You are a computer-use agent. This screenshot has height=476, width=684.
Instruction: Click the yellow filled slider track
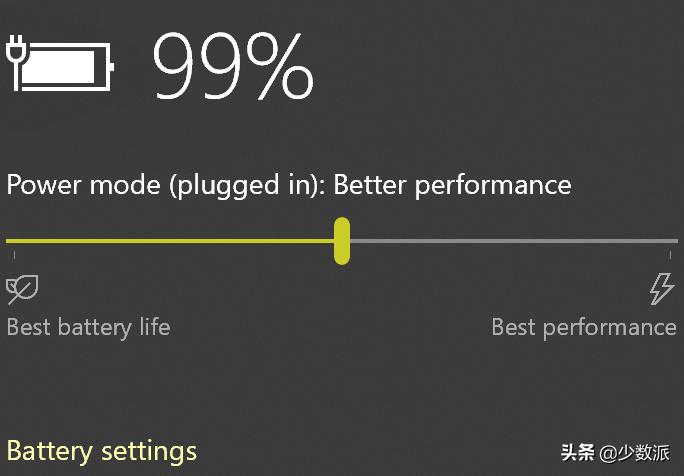pyautogui.click(x=170, y=241)
